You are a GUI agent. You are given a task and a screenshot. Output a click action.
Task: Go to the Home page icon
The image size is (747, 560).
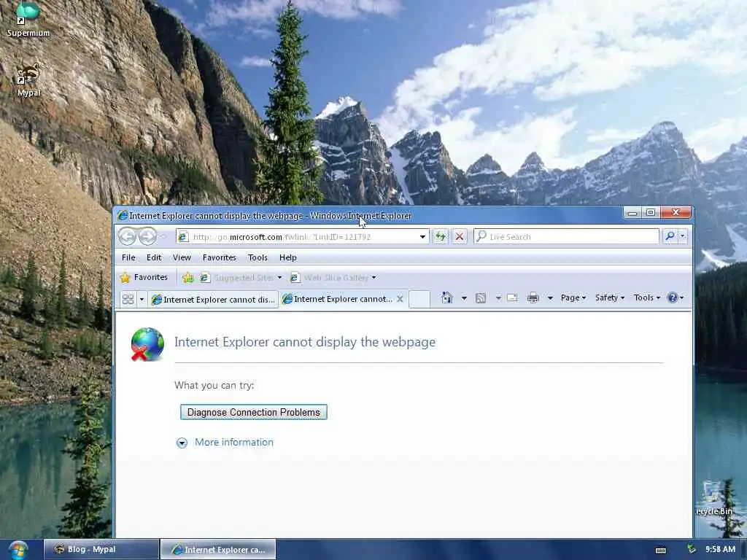[446, 297]
